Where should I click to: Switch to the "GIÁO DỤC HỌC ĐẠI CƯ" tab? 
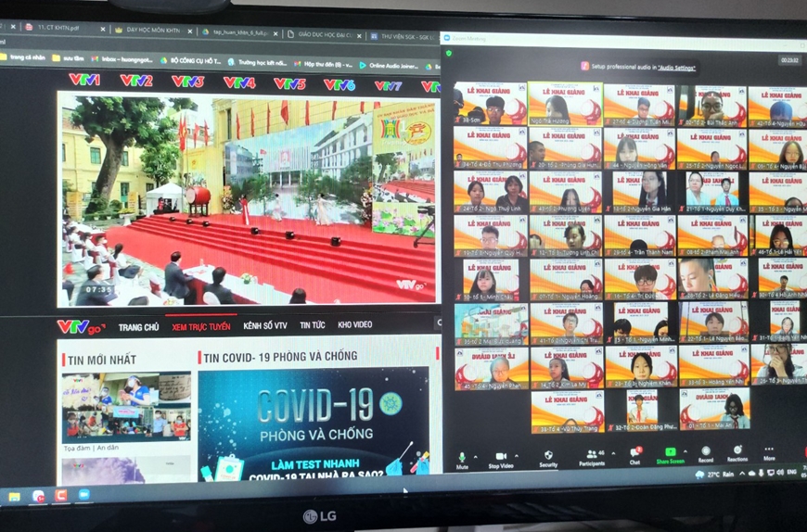325,34
